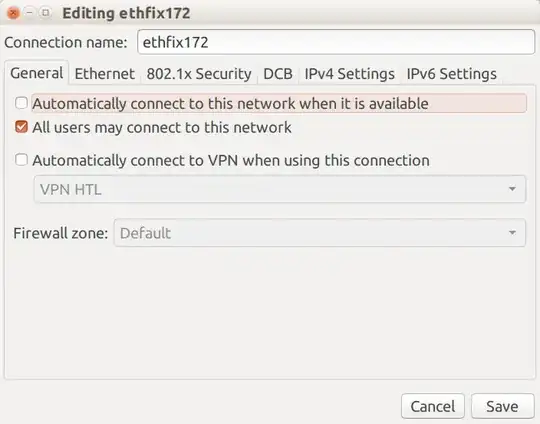
Task: Save the connection settings
Action: click(502, 406)
